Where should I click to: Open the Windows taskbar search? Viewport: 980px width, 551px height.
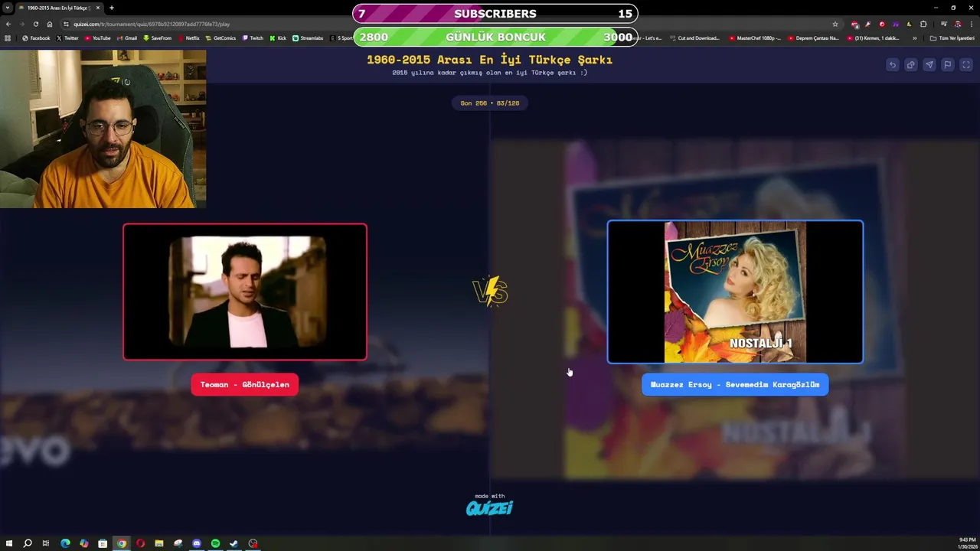(28, 543)
